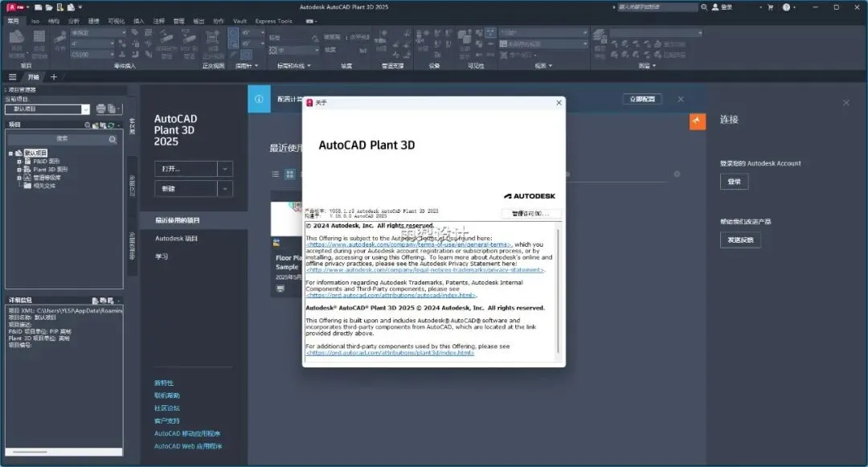The height and width of the screenshot is (467, 868).
Task: Open the Autodesk general terms of use link
Action: point(409,244)
